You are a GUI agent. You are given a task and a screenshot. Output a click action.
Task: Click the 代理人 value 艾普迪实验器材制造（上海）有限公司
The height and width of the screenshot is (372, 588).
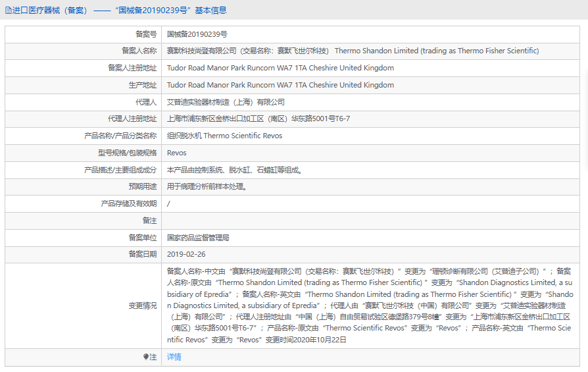click(226, 102)
